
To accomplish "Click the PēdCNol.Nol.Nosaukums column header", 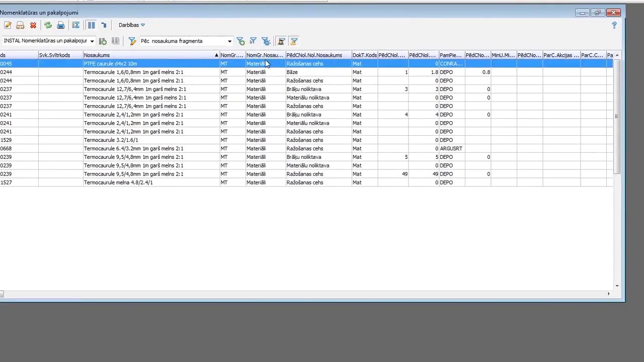I will click(x=318, y=55).
